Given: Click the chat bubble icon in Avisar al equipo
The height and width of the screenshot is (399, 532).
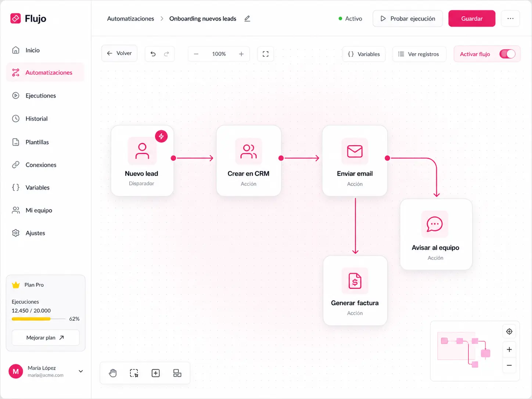Looking at the screenshot, I should click(435, 224).
